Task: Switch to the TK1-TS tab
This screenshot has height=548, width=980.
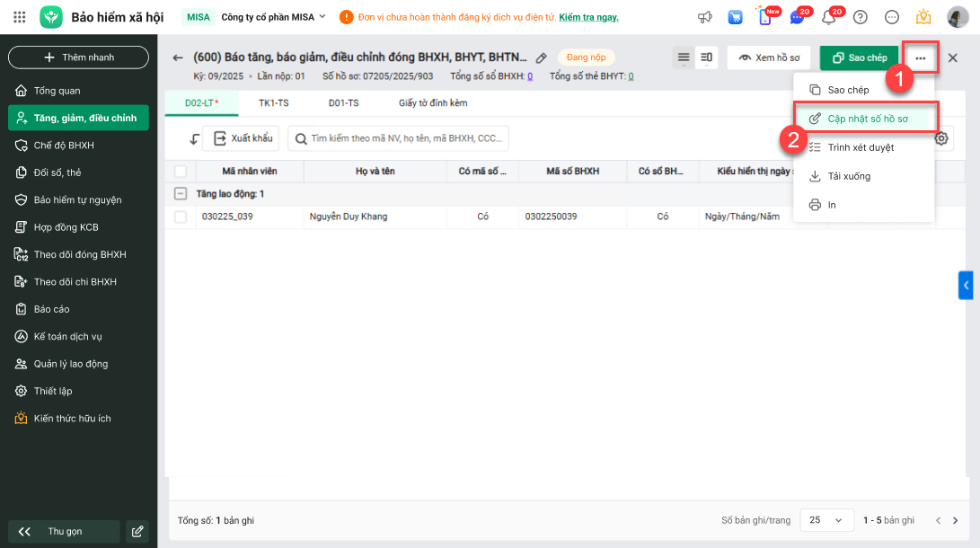Action: pos(274,103)
